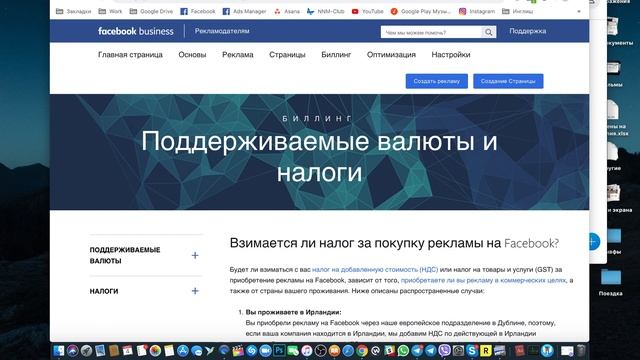The image size is (640, 360).
Task: Open the Google Drive bookmarks folder
Action: (151, 11)
